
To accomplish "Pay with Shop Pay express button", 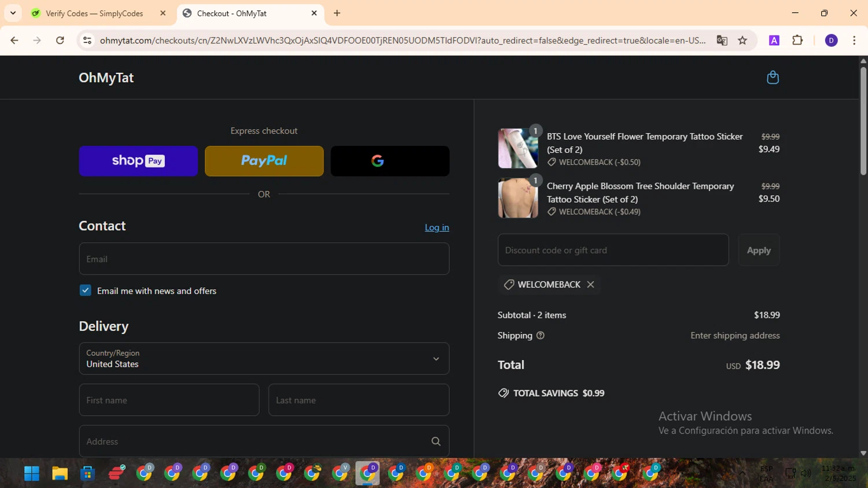I will (x=138, y=161).
